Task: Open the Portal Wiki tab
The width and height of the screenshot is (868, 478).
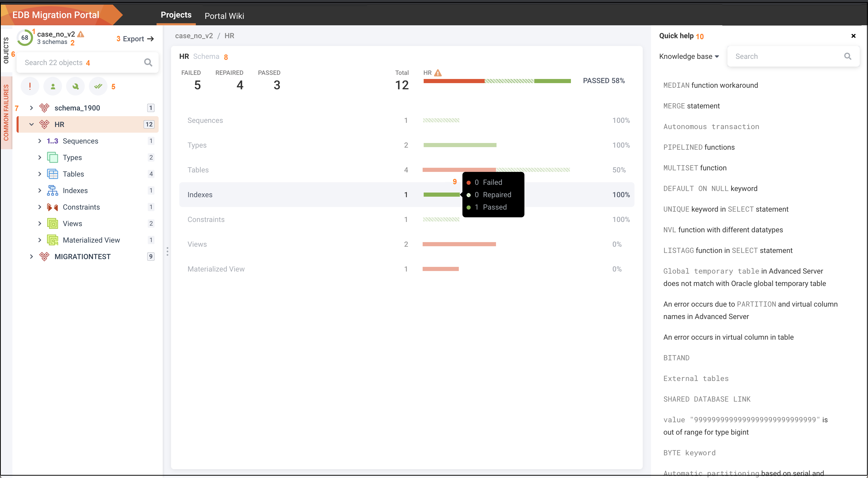Action: tap(224, 16)
